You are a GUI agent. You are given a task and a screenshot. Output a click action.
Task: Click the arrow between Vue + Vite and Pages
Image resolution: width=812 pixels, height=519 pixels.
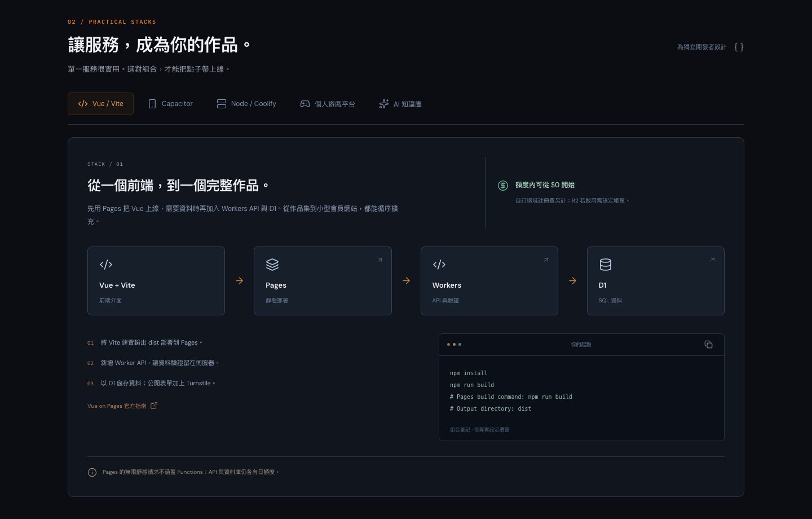click(240, 280)
